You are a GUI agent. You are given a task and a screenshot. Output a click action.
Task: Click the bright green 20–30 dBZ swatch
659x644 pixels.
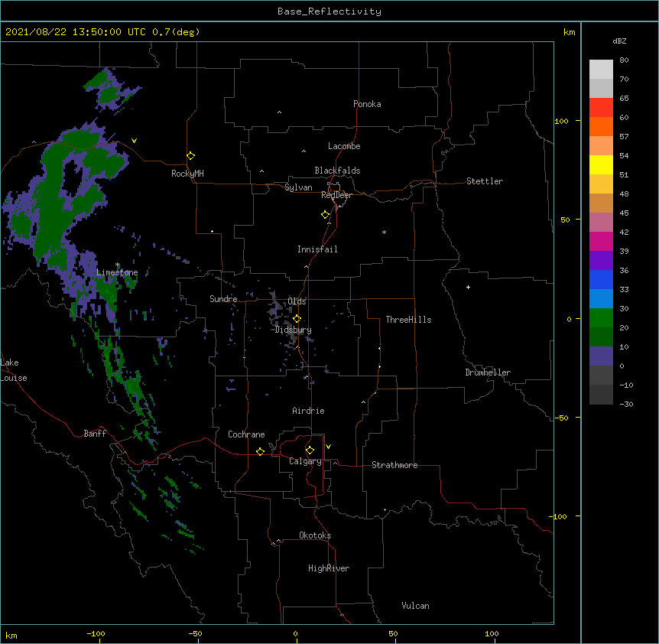[x=601, y=318]
